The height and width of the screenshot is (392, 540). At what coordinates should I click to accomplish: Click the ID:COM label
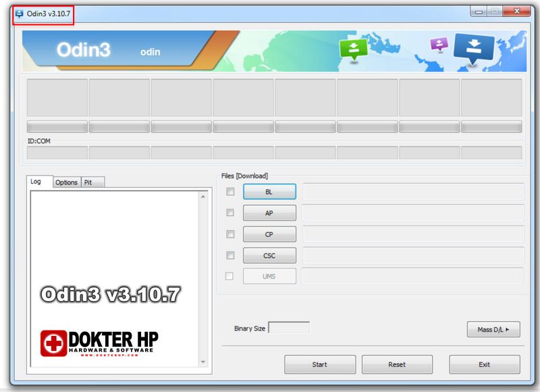[x=39, y=141]
